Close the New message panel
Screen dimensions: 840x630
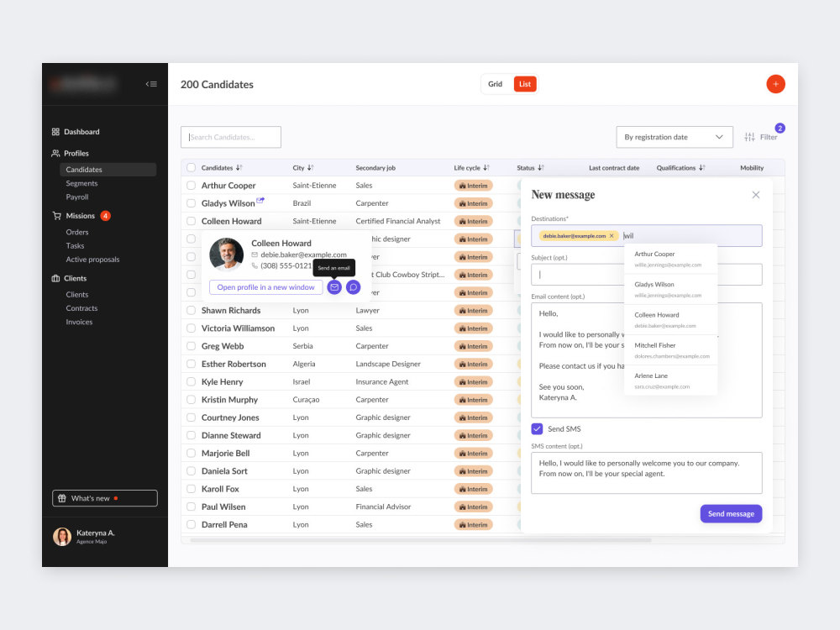755,195
